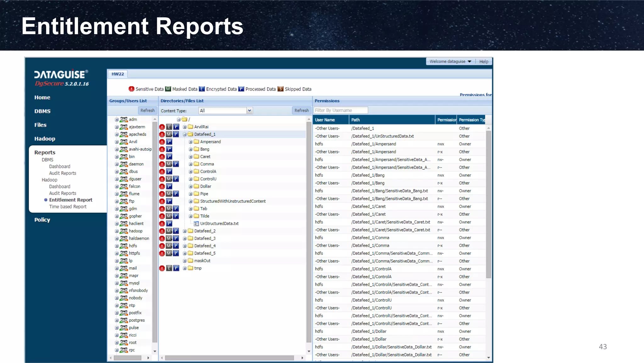Open the Content Type dropdown
644x363 pixels.
pos(249,111)
